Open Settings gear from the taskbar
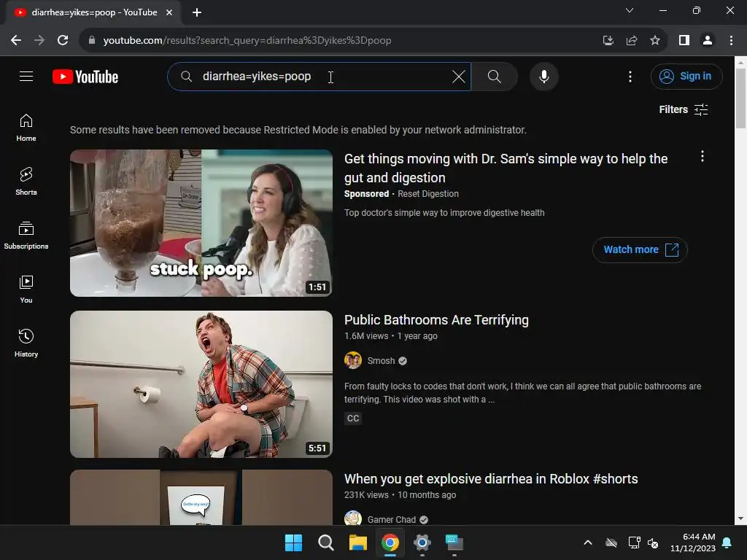 click(422, 542)
